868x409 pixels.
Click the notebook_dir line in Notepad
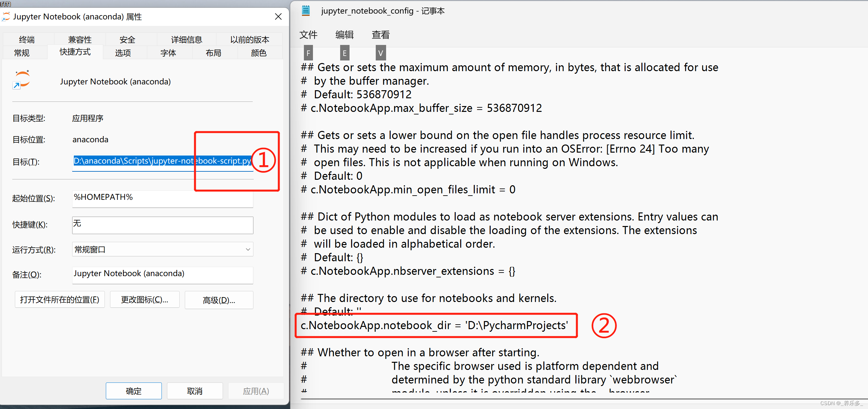pyautogui.click(x=434, y=325)
